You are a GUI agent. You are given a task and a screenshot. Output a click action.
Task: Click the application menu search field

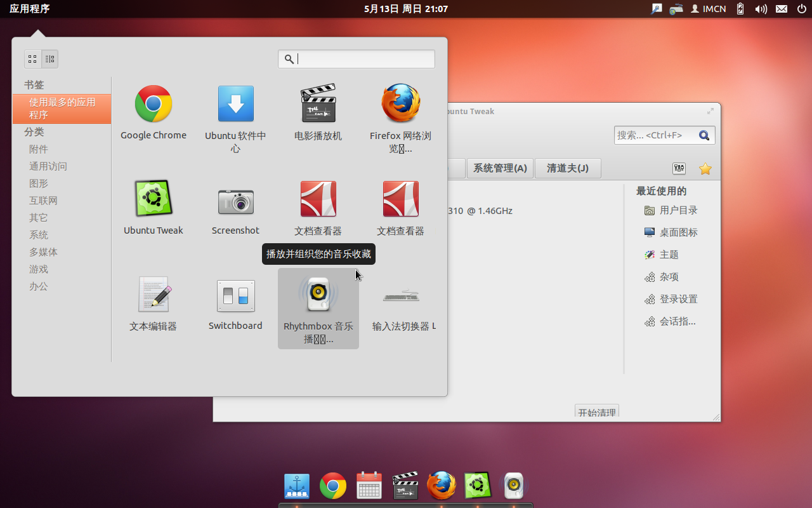click(x=357, y=59)
